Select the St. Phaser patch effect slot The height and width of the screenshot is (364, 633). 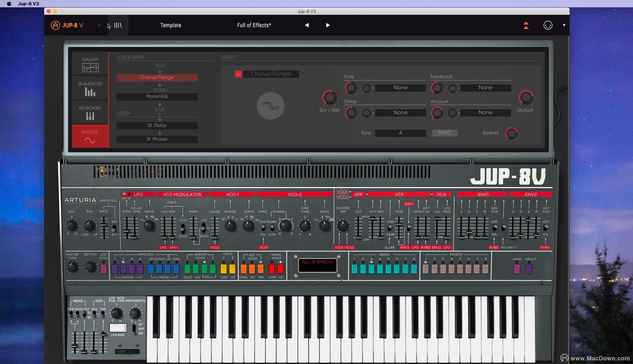(157, 139)
